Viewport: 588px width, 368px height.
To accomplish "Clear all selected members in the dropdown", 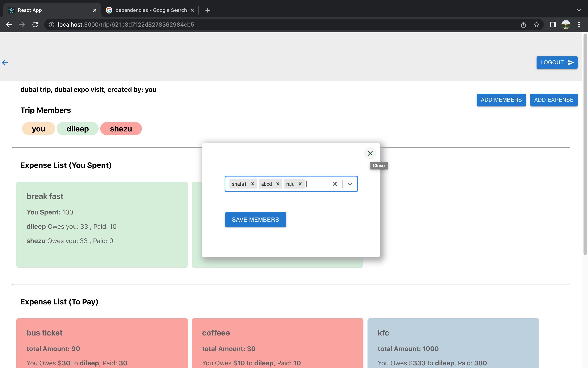I will coord(335,184).
